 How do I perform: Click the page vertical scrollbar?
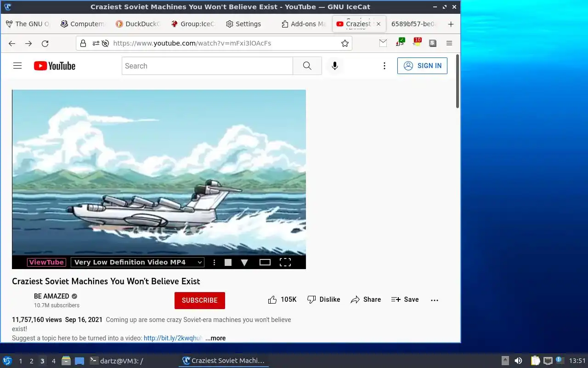click(458, 82)
